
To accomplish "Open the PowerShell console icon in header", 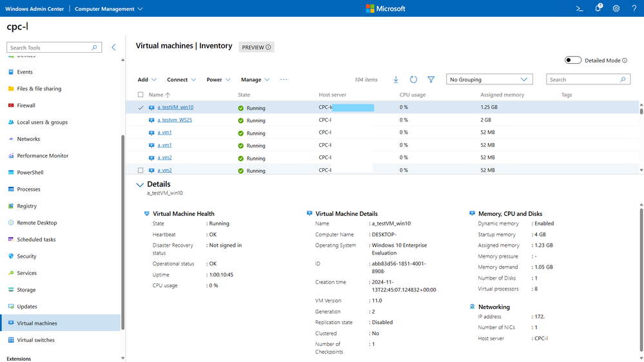I will pyautogui.click(x=580, y=8).
